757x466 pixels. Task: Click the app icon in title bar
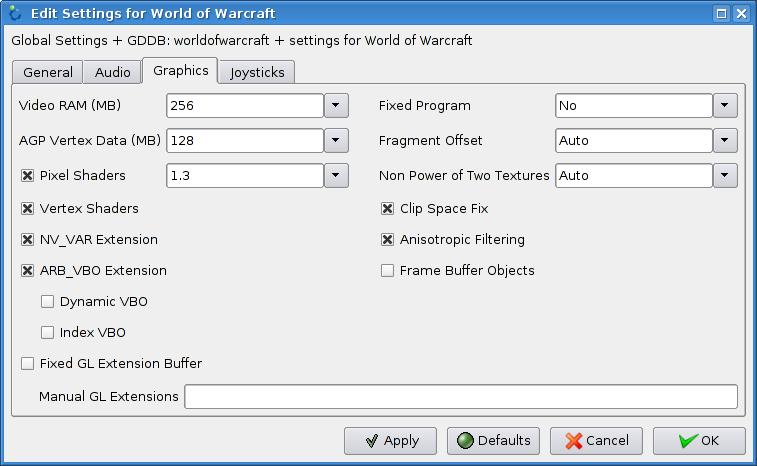coord(14,13)
